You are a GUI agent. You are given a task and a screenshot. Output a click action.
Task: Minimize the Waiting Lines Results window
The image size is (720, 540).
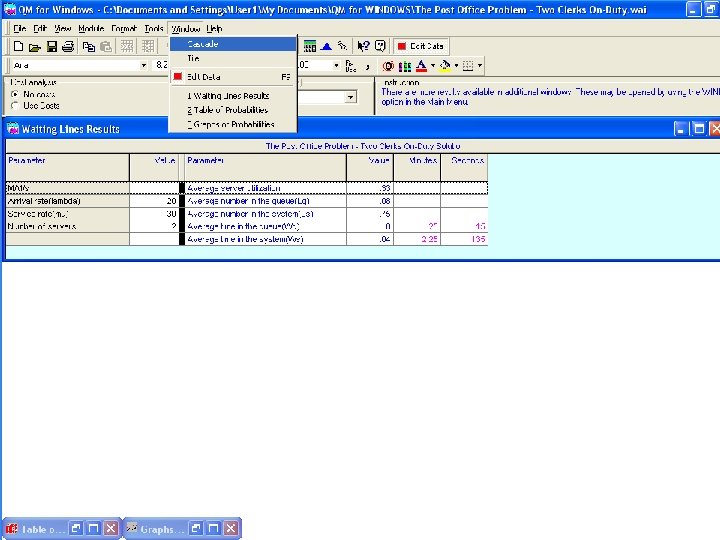681,129
